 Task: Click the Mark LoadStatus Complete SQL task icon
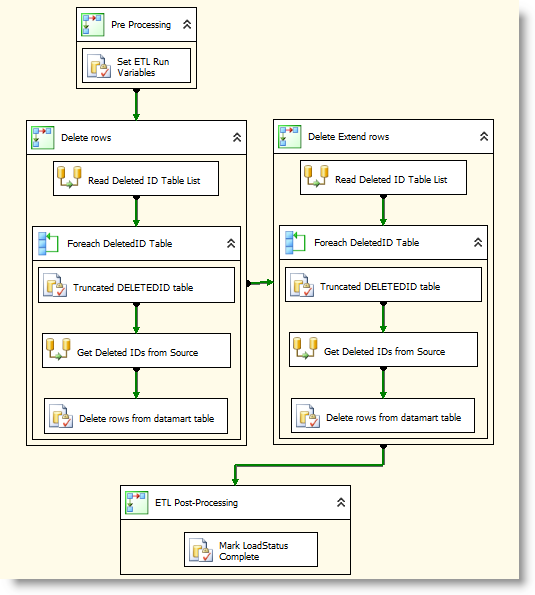(201, 550)
